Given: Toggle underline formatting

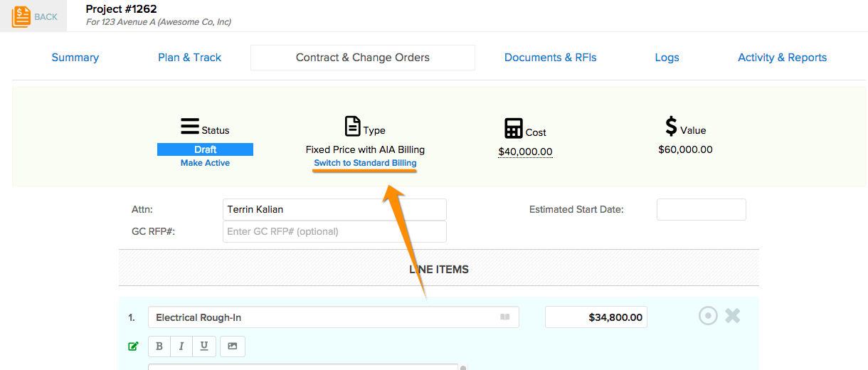Looking at the screenshot, I should [x=204, y=347].
